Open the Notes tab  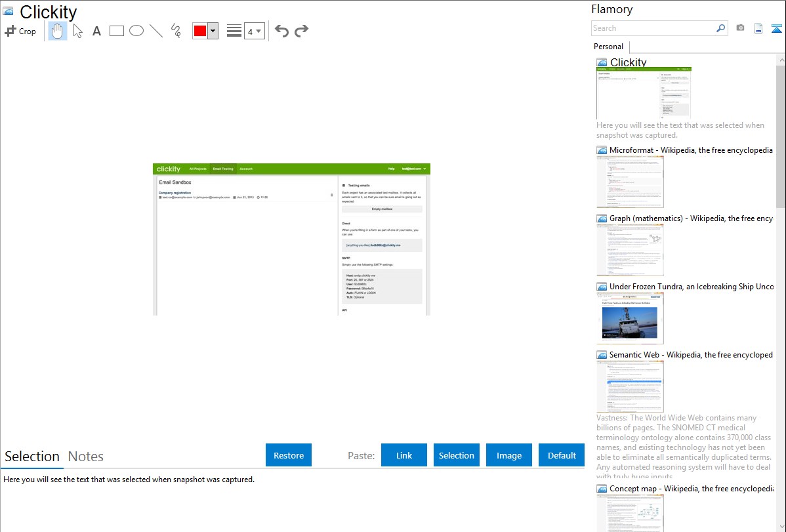pyautogui.click(x=86, y=457)
